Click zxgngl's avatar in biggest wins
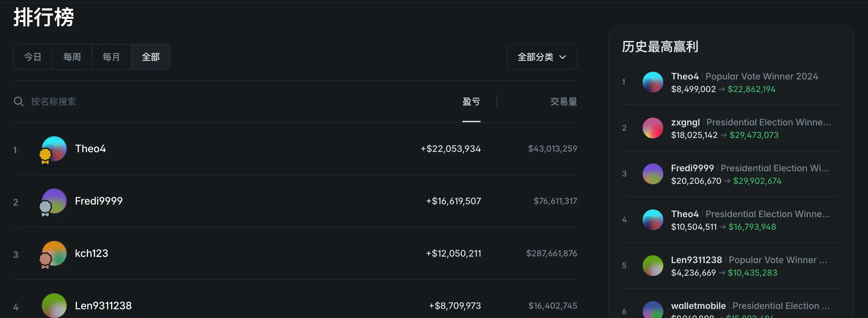This screenshot has width=868, height=318. point(653,128)
